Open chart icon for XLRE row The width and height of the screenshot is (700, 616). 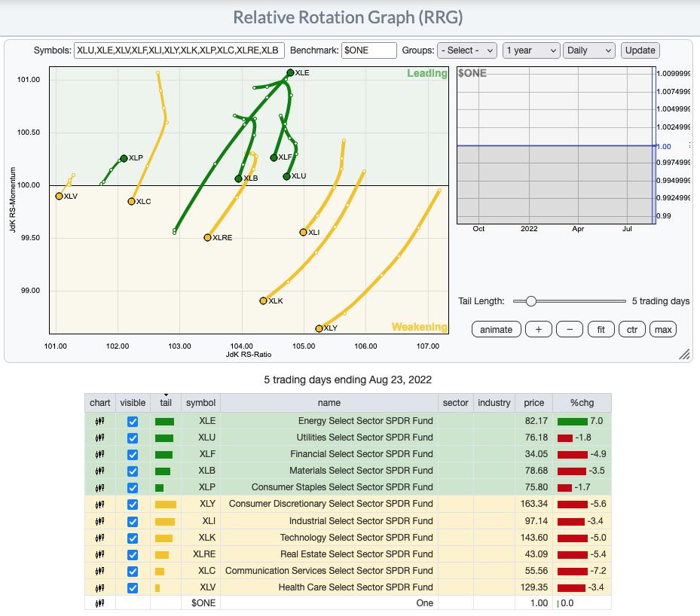tap(100, 554)
